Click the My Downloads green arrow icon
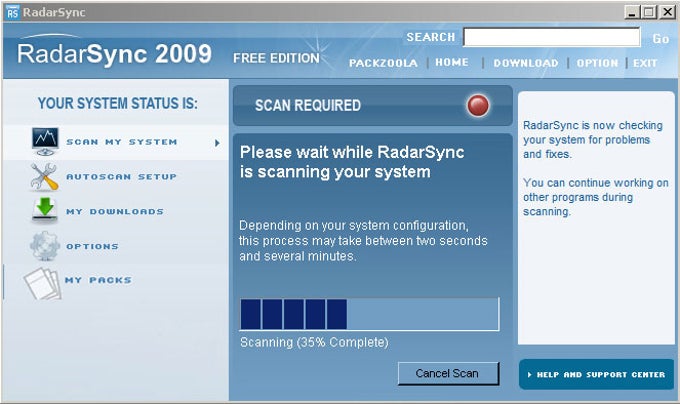The width and height of the screenshot is (680, 404). click(x=45, y=211)
